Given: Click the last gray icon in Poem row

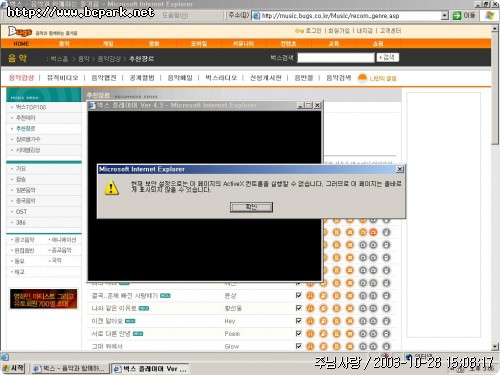Looking at the screenshot, I should [386, 334].
